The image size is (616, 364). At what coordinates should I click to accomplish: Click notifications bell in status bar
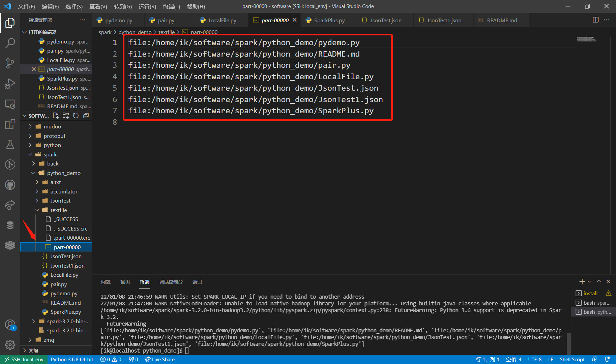tap(607, 359)
